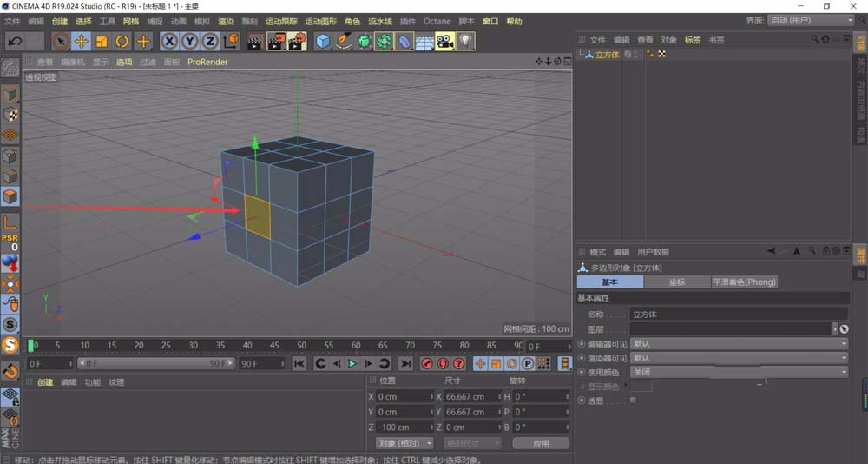Render the active view clapperboard icon
Image resolution: width=868 pixels, height=464 pixels.
coord(255,42)
